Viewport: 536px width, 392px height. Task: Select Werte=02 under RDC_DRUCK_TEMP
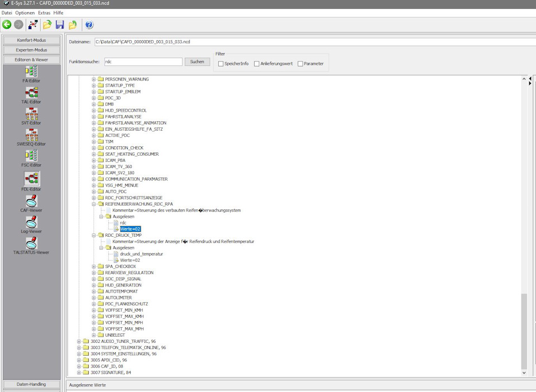tap(130, 260)
